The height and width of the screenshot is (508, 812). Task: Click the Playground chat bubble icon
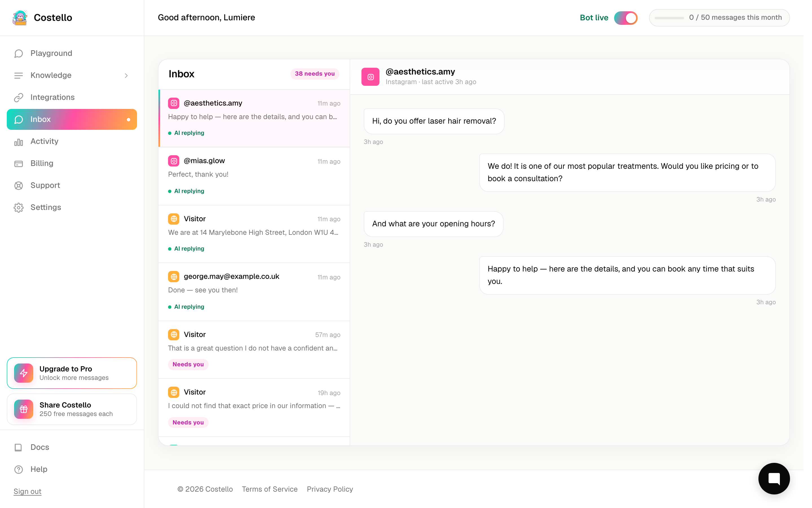18,53
